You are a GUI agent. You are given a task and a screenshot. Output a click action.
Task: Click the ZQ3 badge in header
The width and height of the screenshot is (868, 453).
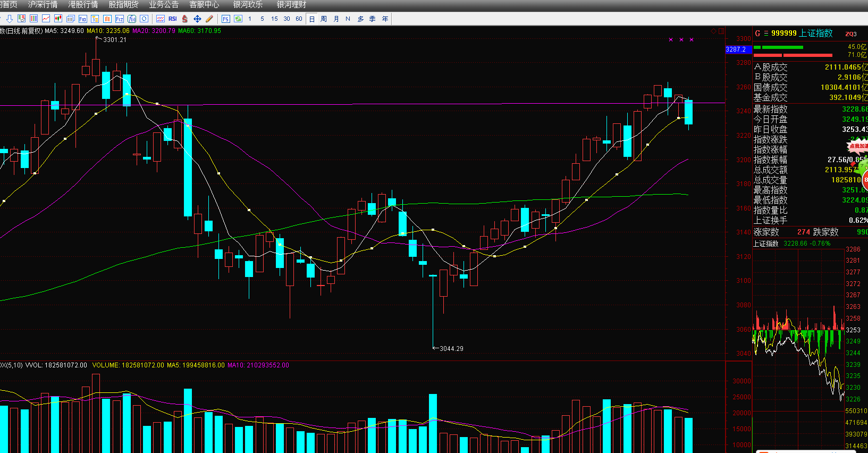click(x=851, y=34)
